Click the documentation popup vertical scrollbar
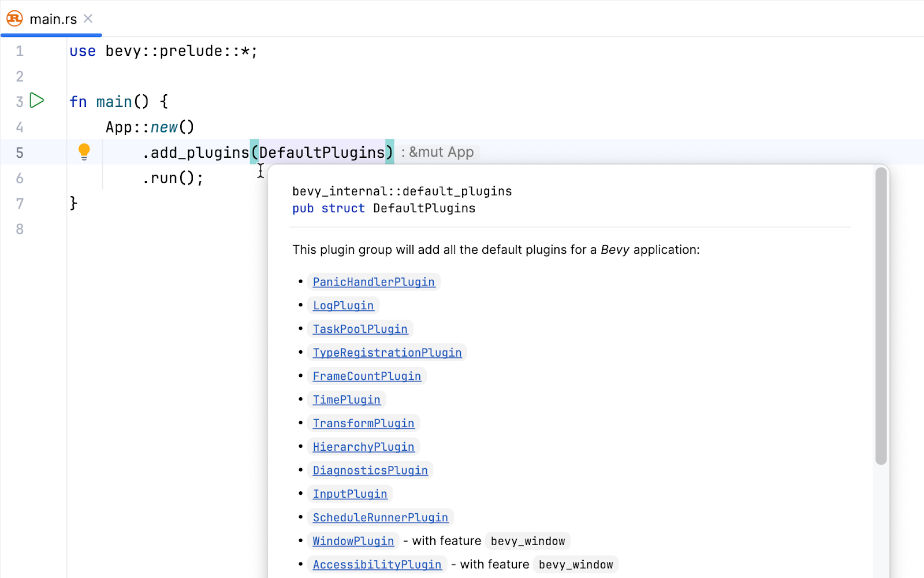The width and height of the screenshot is (924, 578). (881, 316)
